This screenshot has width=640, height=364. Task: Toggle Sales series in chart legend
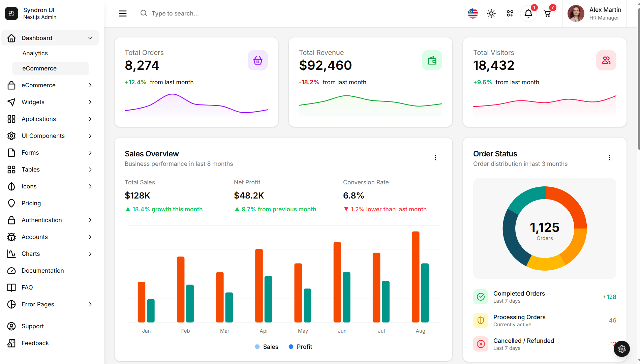[x=267, y=347]
